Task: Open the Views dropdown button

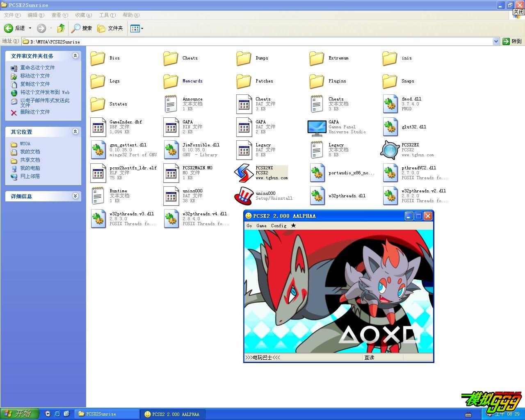Action: [137, 28]
